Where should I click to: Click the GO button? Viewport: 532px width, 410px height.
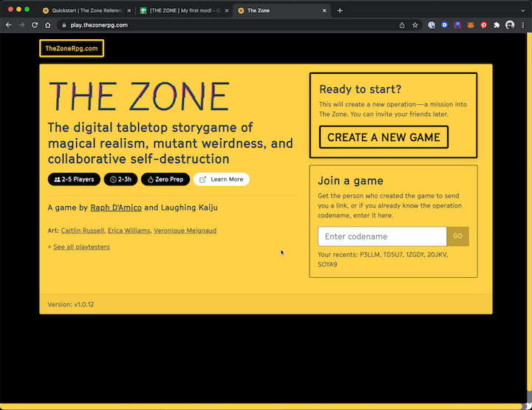457,236
